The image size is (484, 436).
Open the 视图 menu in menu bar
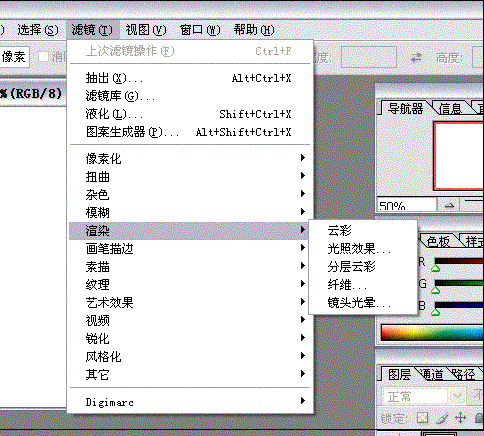(146, 30)
